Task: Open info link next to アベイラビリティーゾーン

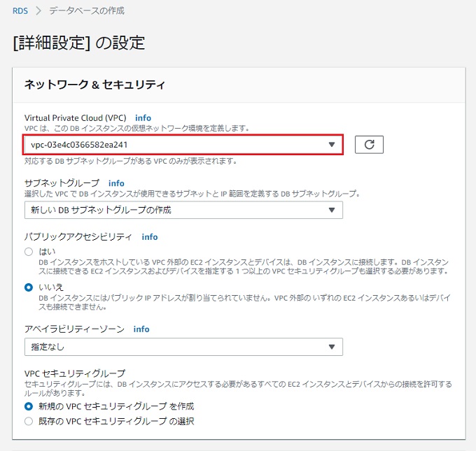Action: pyautogui.click(x=141, y=329)
